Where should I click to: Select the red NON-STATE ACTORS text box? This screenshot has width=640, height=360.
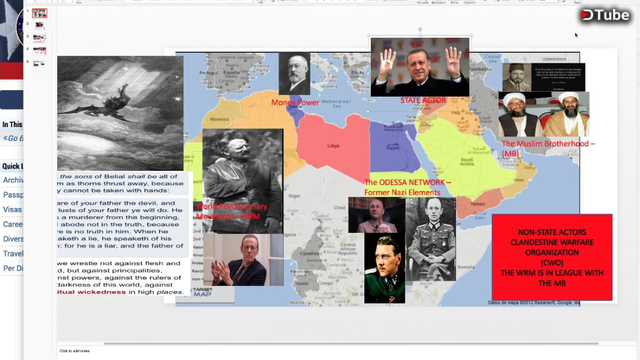pos(552,257)
